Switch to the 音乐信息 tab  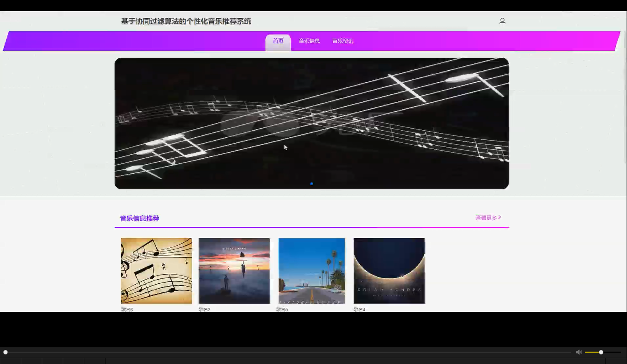(x=310, y=41)
